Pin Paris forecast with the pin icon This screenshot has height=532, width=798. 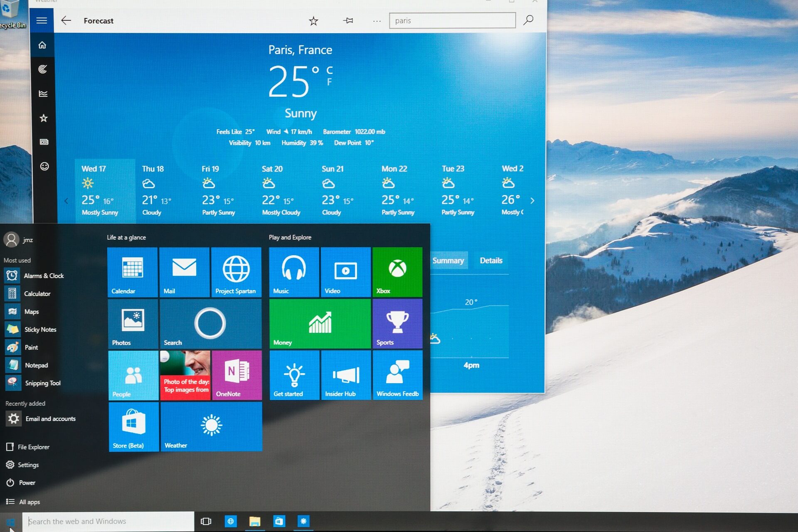click(348, 20)
